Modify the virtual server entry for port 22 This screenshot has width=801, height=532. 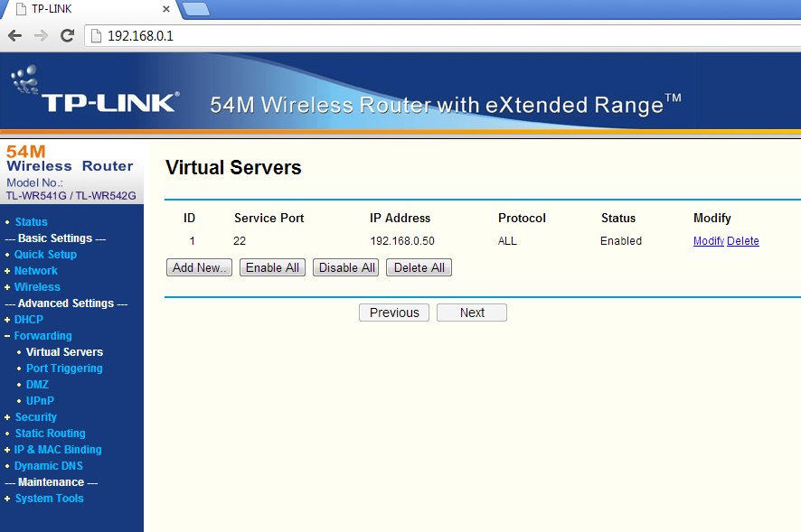pyautogui.click(x=709, y=241)
